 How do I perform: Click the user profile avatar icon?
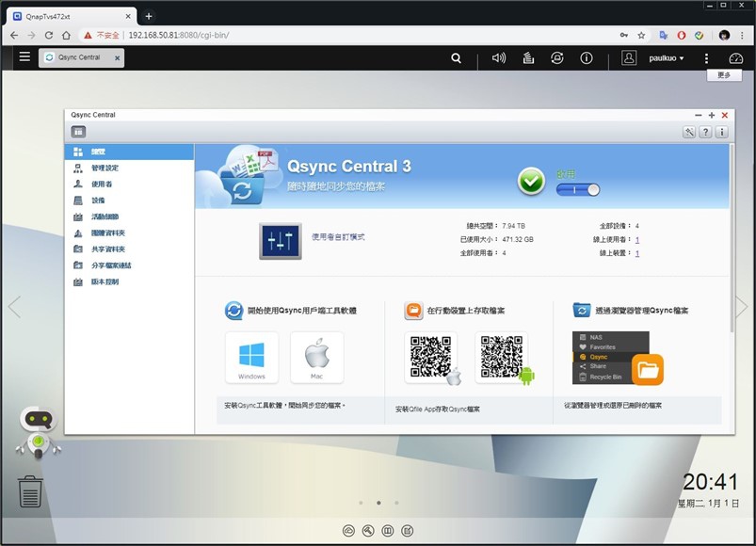[629, 57]
